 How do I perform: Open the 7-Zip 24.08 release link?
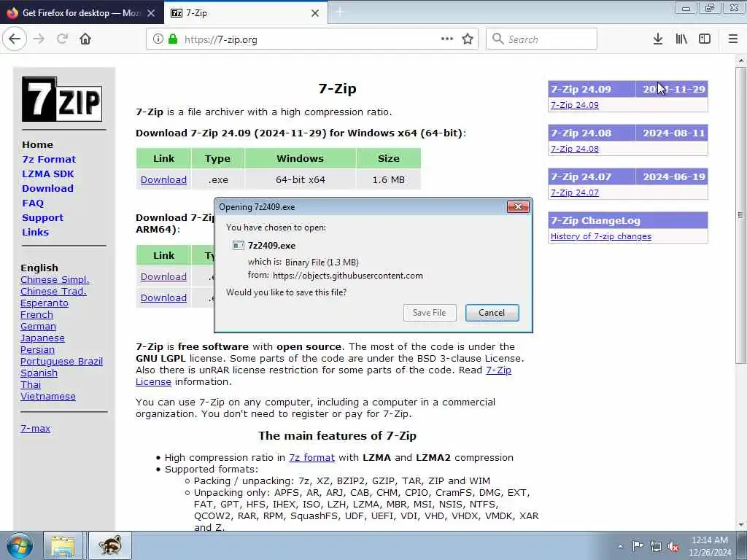(x=575, y=149)
